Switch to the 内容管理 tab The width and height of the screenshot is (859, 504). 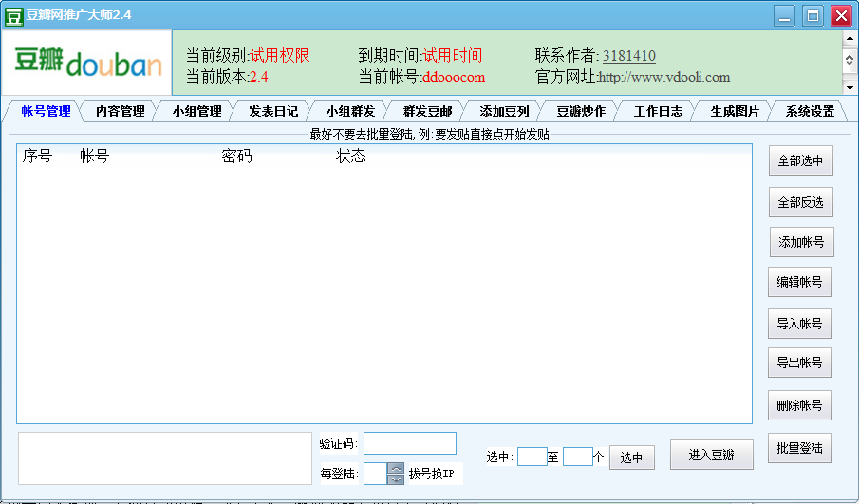[x=120, y=111]
